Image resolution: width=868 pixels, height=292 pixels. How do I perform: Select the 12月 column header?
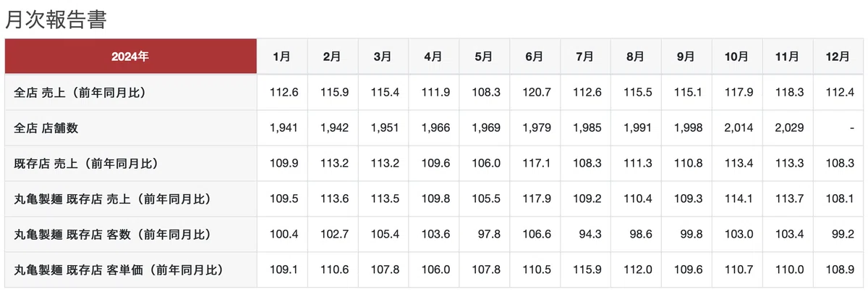pos(841,57)
